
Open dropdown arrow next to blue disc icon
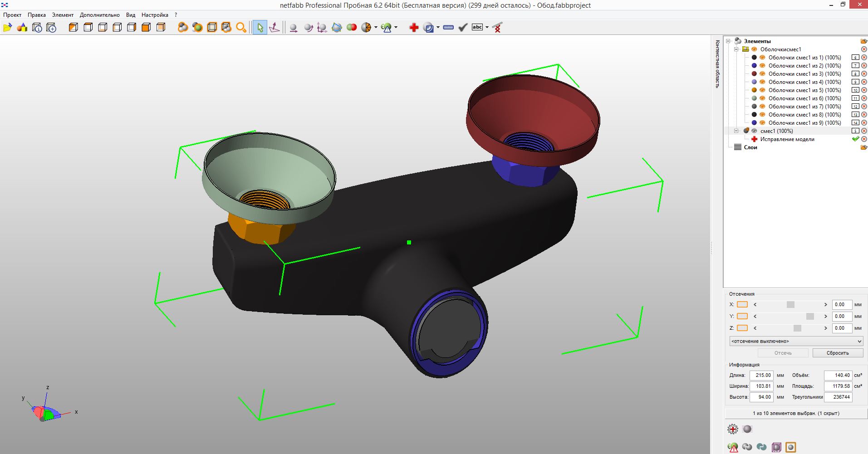(438, 28)
